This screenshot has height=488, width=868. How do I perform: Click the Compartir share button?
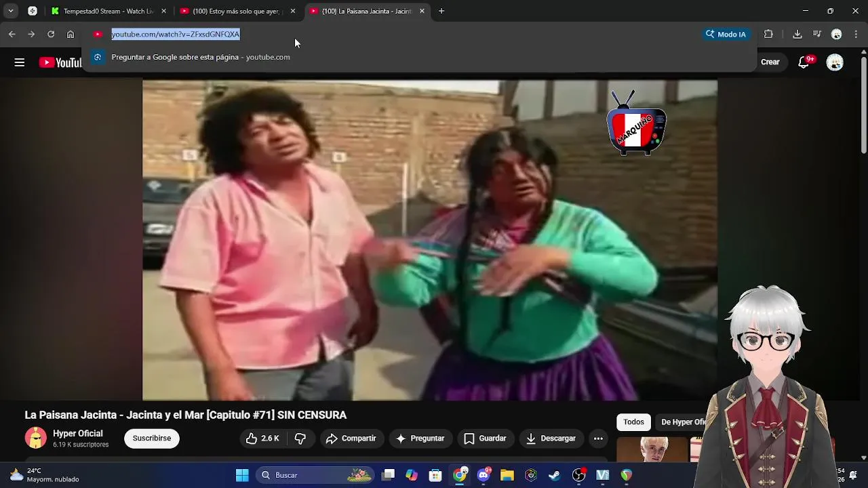click(x=351, y=439)
